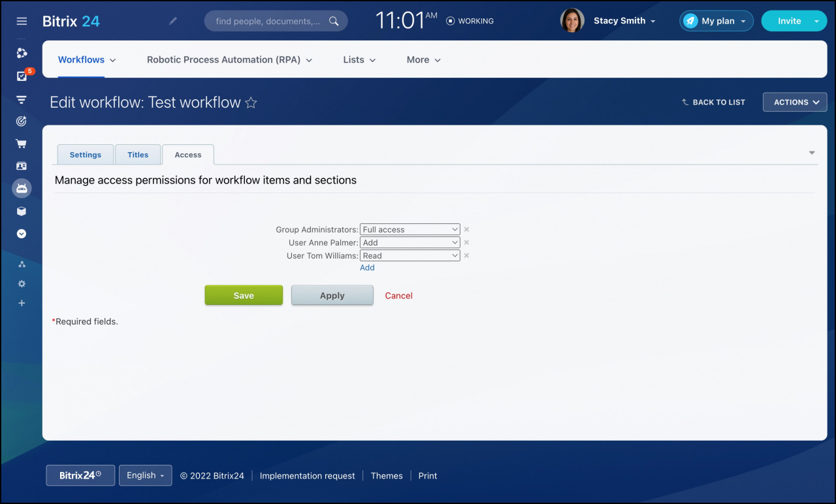Click the plus icon in sidebar

[22, 303]
